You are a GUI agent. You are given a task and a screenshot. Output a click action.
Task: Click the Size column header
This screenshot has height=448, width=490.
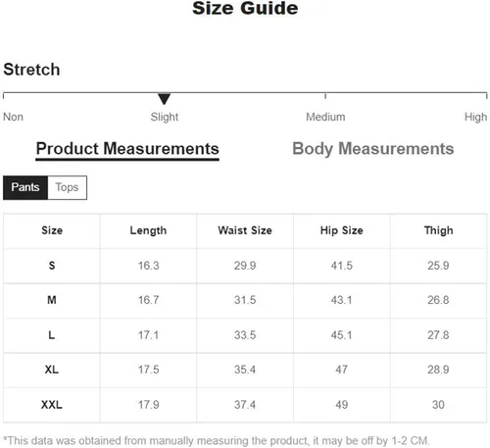[x=52, y=230]
